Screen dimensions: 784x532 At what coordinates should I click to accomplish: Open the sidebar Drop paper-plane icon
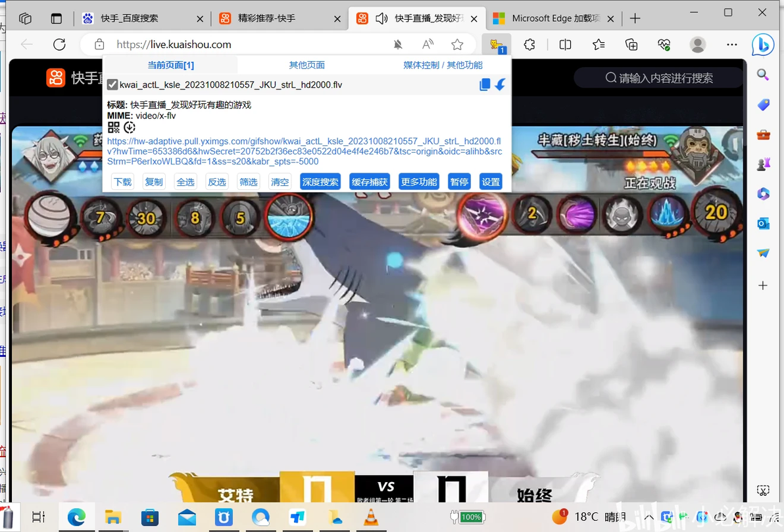(763, 253)
